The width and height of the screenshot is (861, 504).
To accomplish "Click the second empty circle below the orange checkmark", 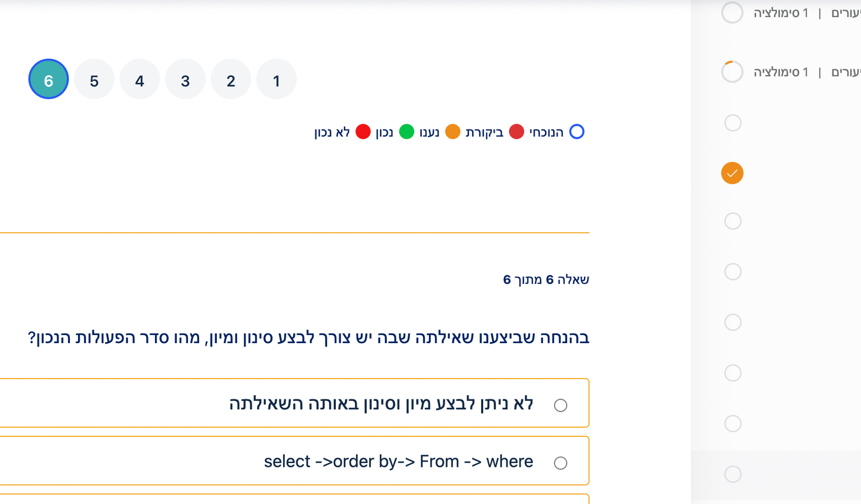I will 732,272.
